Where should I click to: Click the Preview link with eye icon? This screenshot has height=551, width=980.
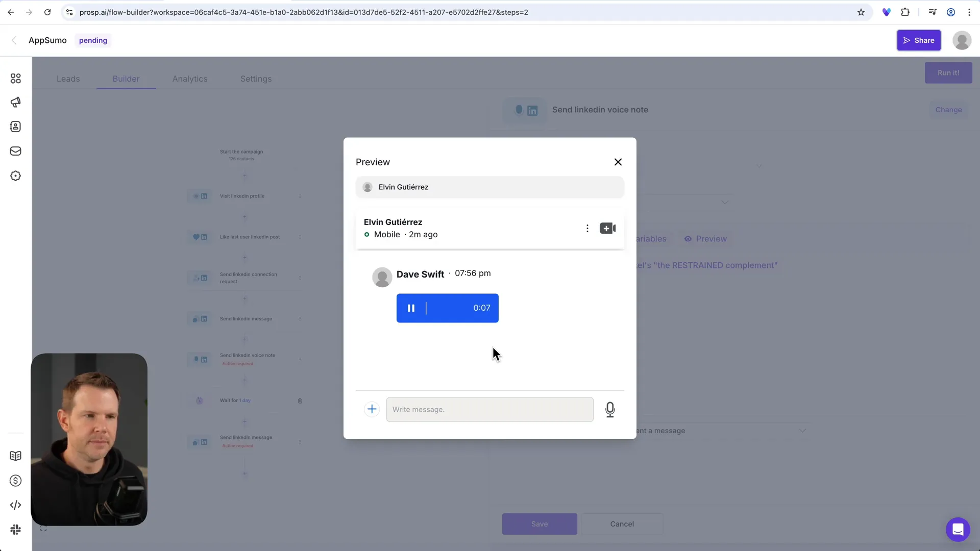pyautogui.click(x=705, y=239)
